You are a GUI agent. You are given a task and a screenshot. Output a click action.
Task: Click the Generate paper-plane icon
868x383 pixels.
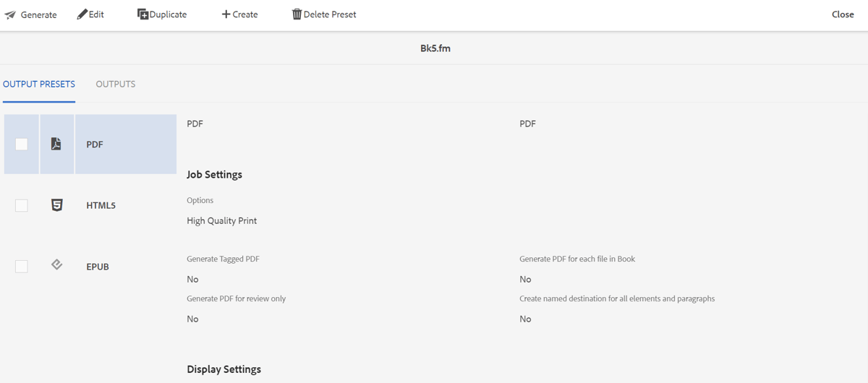tap(10, 15)
